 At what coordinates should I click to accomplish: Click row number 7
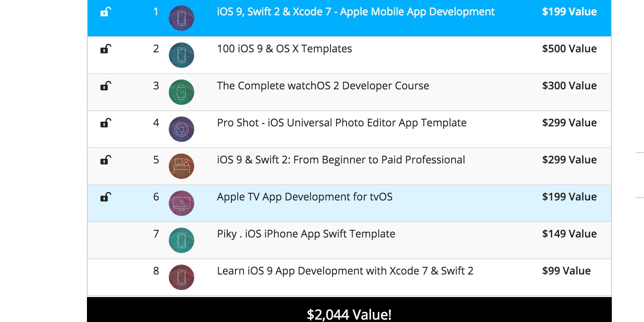tap(156, 234)
